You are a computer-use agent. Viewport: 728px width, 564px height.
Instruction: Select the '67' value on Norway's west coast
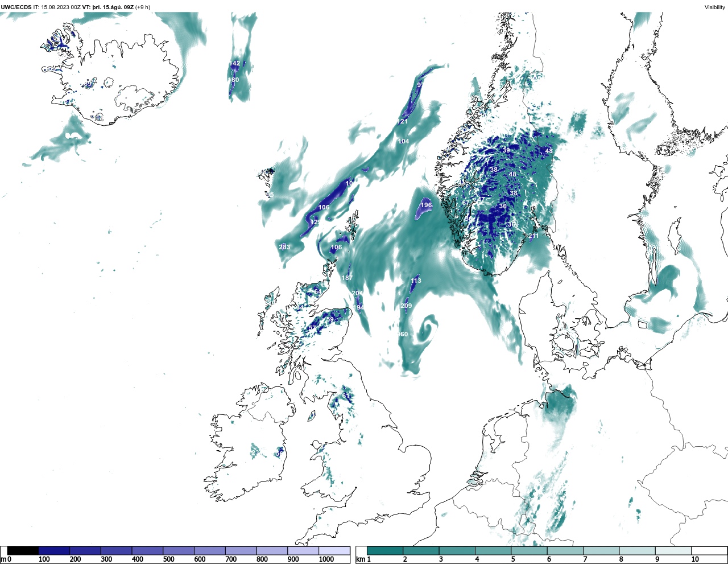click(x=466, y=203)
